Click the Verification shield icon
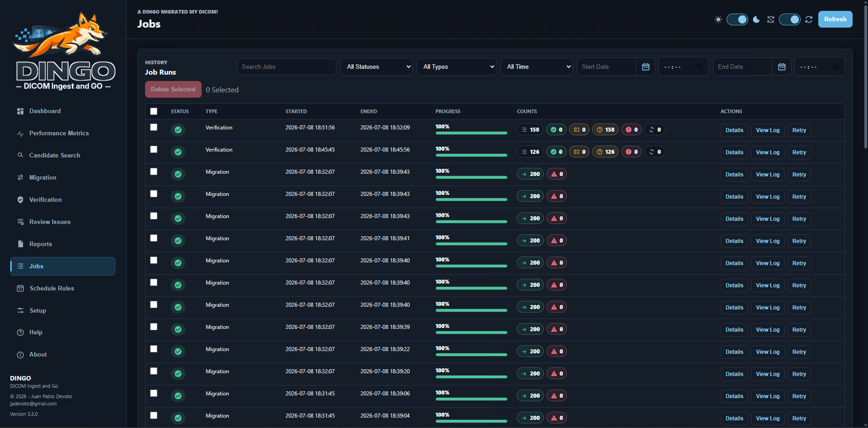The image size is (868, 428). [20, 200]
